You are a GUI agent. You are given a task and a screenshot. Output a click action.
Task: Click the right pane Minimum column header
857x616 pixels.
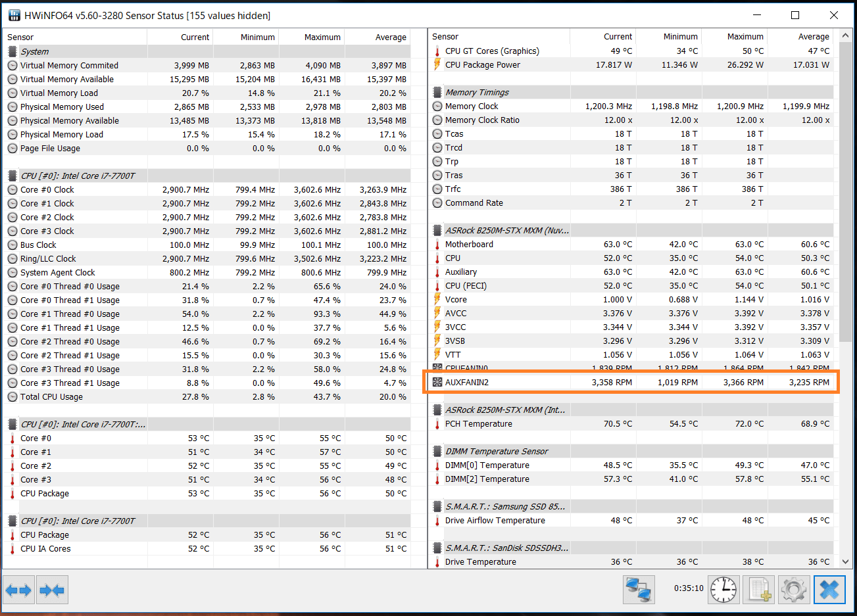click(668, 36)
